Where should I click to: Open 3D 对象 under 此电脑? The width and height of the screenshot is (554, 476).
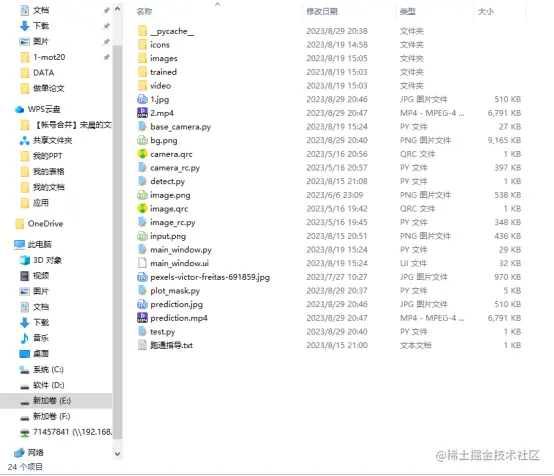(x=47, y=260)
